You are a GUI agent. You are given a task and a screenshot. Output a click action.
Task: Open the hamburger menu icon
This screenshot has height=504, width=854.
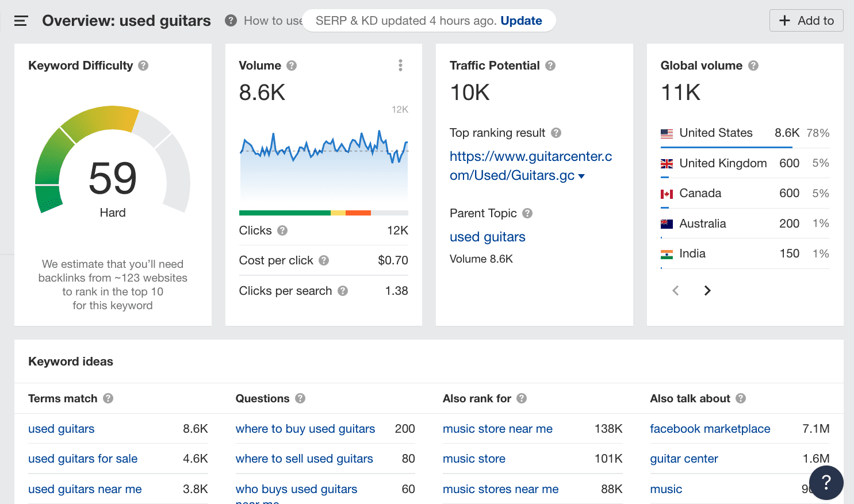pyautogui.click(x=21, y=21)
